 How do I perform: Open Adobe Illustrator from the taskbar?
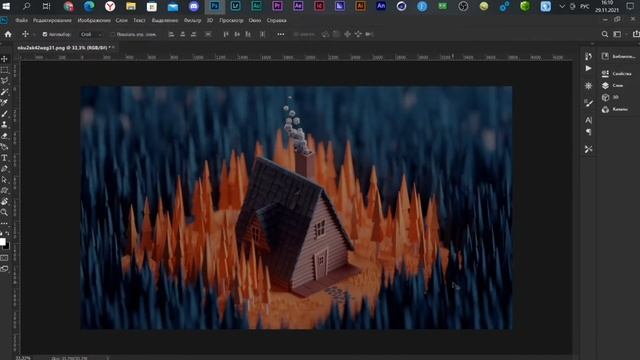click(360, 6)
